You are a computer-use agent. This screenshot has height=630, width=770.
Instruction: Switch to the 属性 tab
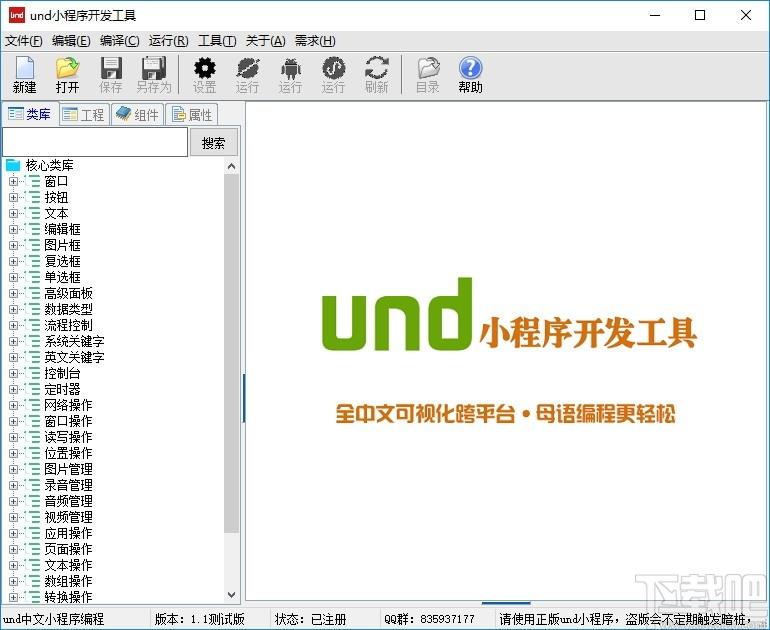tap(192, 115)
